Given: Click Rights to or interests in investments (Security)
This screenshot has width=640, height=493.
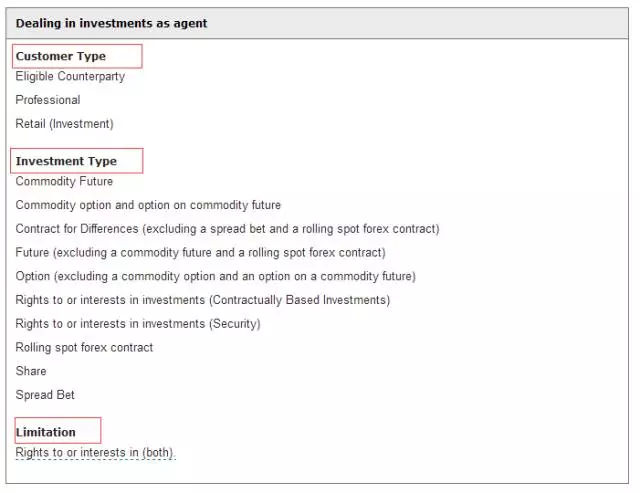Looking at the screenshot, I should (x=138, y=324).
